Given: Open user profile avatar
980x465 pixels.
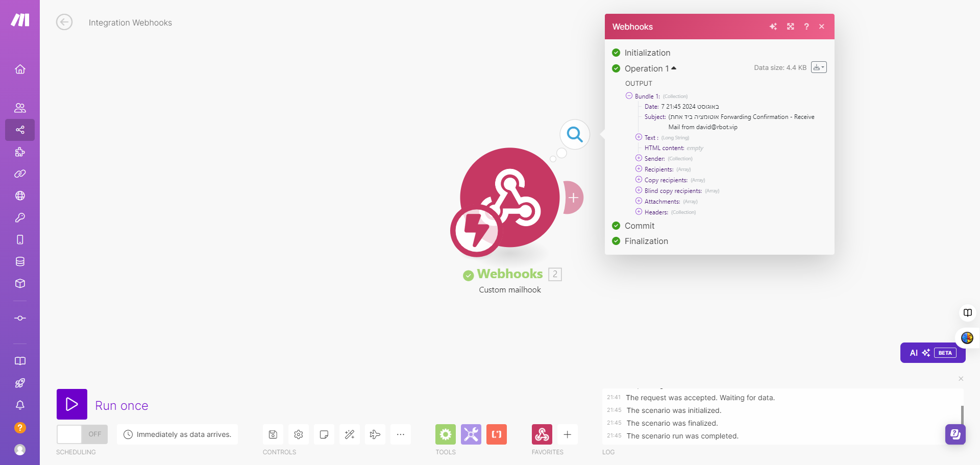Looking at the screenshot, I should [20, 449].
